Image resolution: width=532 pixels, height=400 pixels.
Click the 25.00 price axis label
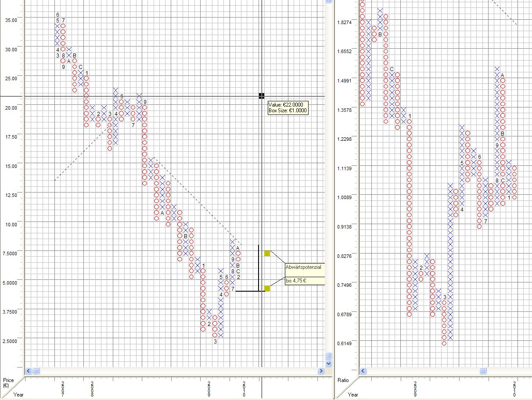(11, 79)
